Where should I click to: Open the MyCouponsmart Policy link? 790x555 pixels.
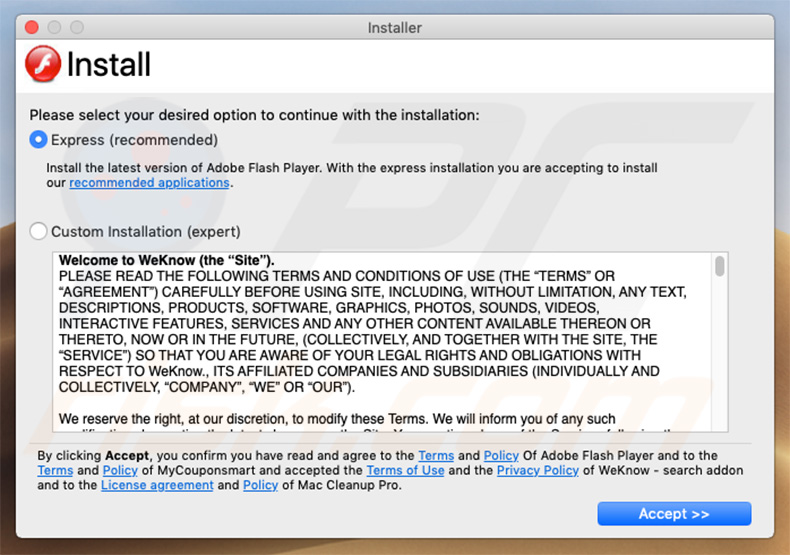tap(119, 470)
